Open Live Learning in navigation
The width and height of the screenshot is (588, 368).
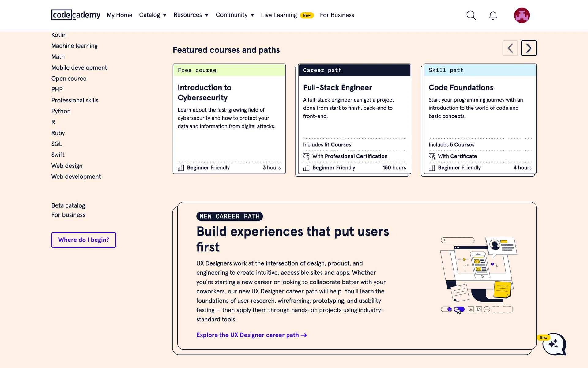click(x=279, y=15)
